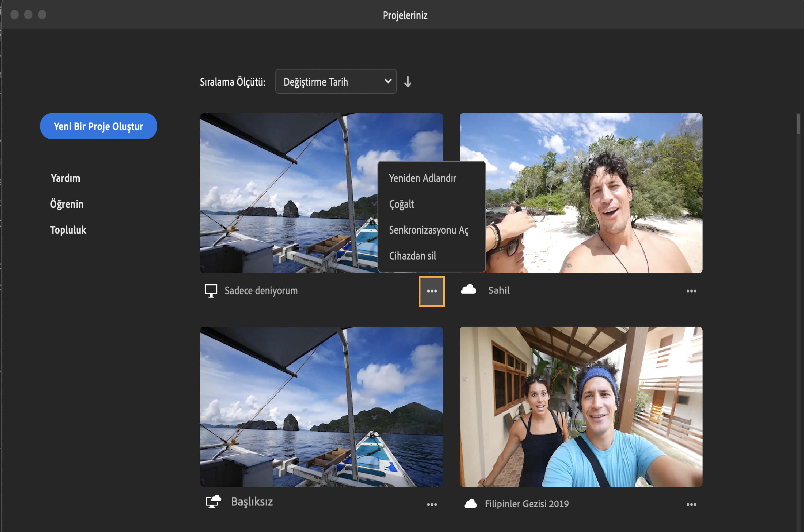The width and height of the screenshot is (804, 532).
Task: Choose Yeniden Adlandır from context menu
Action: click(422, 178)
